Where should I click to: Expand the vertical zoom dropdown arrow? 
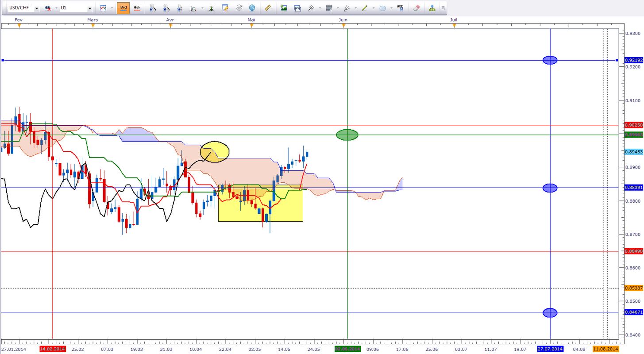[202, 8]
